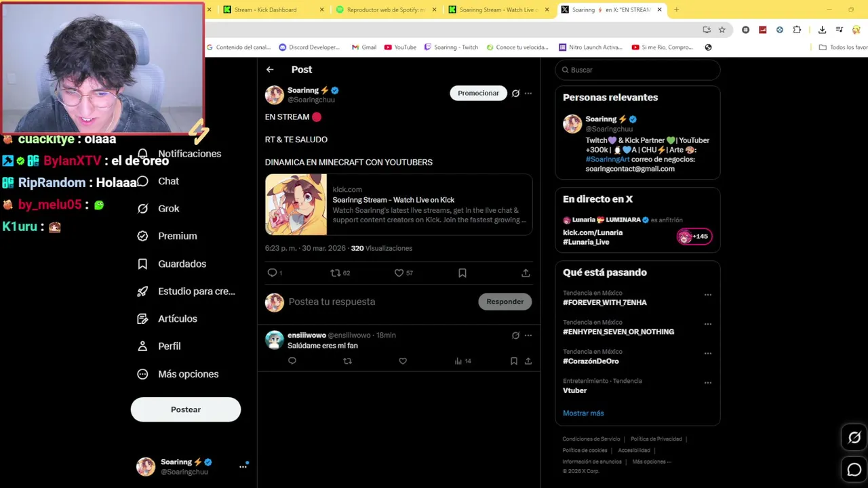Go back with the Post arrow
Viewport: 868px width, 488px height.
point(270,70)
